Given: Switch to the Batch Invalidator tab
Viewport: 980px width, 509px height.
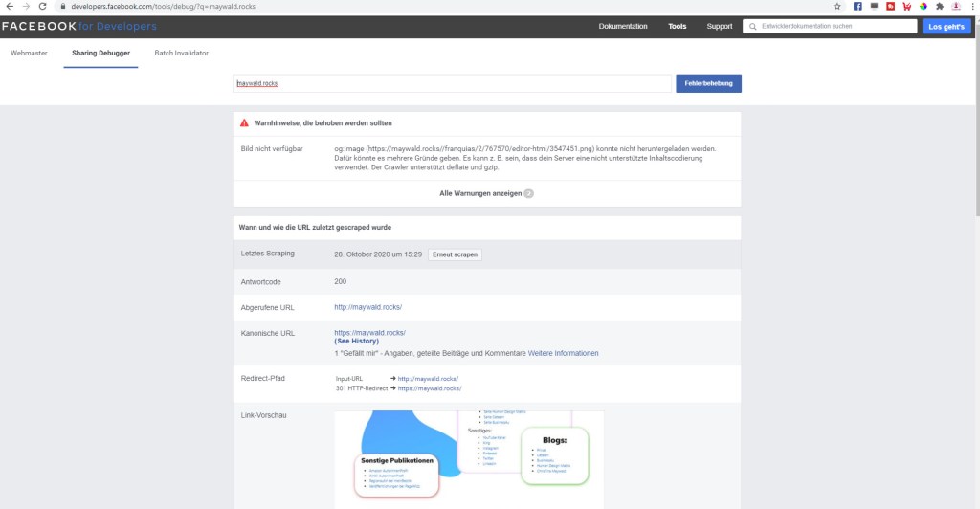Looking at the screenshot, I should pyautogui.click(x=181, y=53).
